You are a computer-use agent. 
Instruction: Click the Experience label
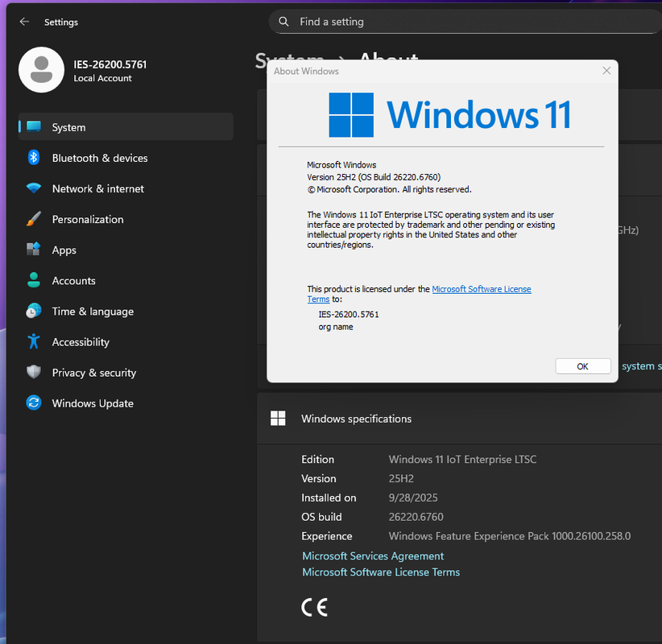[327, 536]
